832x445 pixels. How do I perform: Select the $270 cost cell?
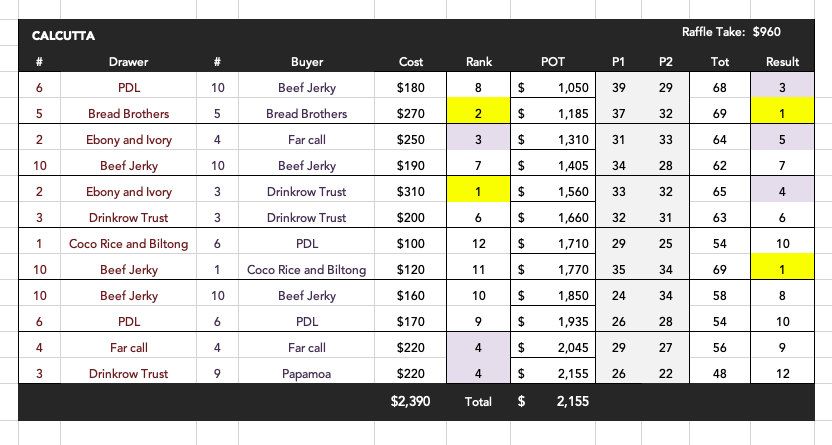point(411,114)
